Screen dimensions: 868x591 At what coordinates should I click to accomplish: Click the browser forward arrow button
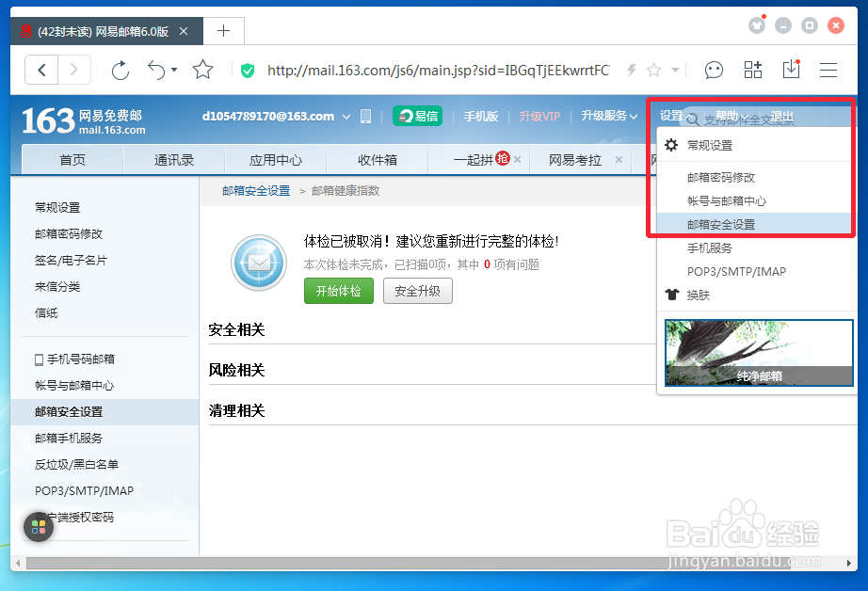[x=74, y=71]
